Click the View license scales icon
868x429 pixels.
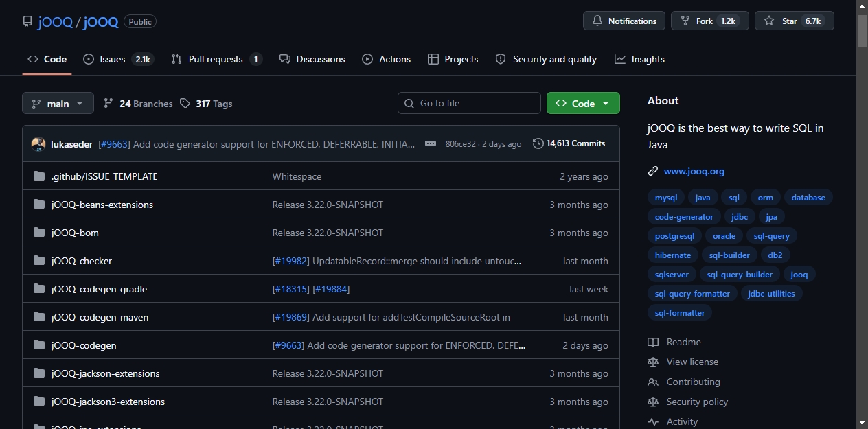tap(653, 362)
